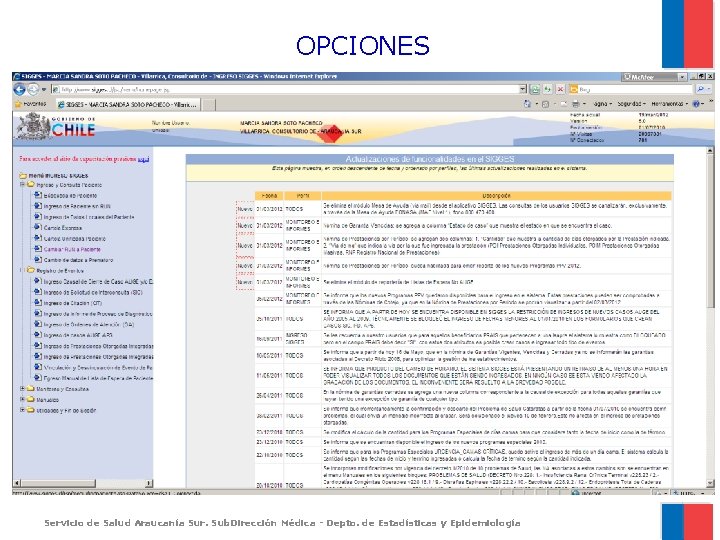Open Ingreso de Informe de Proceso de Diagnóstico
This screenshot has width=720, height=540.
tap(98, 314)
